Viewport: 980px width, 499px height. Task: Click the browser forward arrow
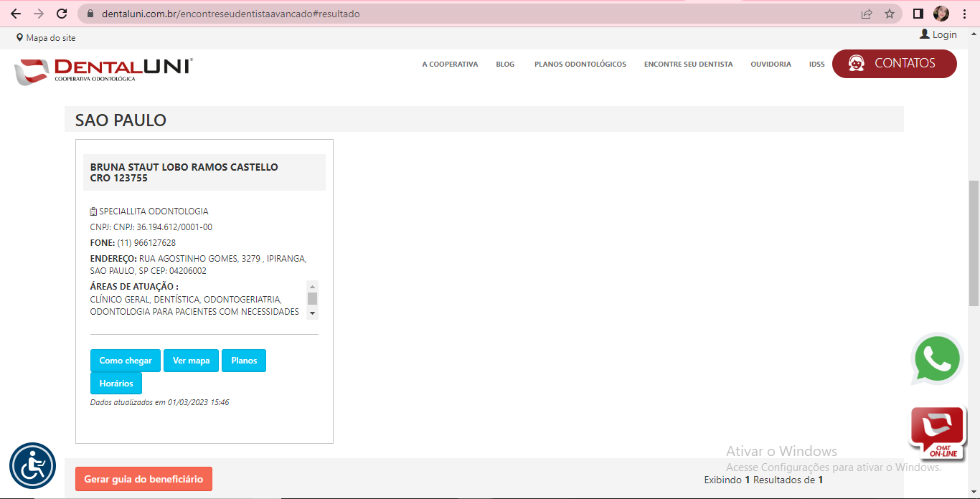point(39,14)
